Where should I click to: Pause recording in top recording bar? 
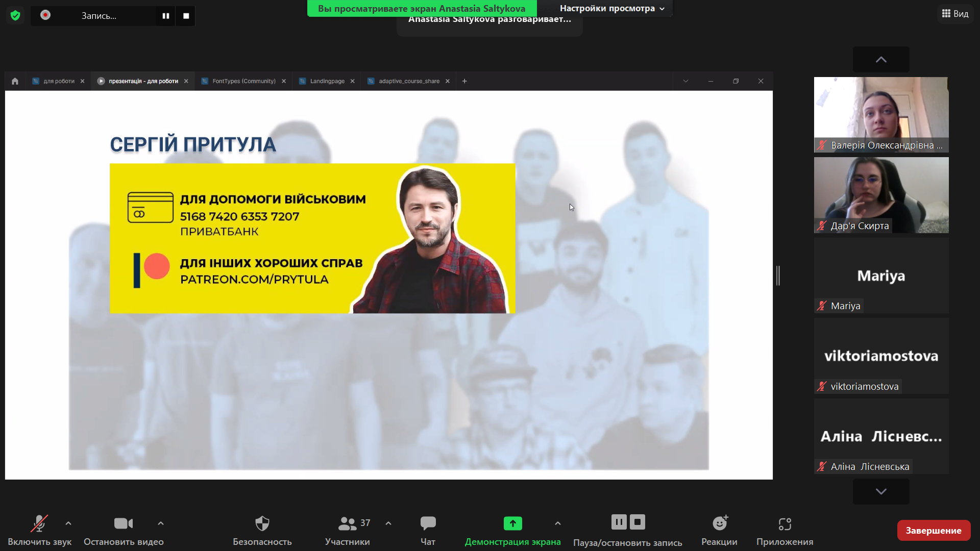tap(165, 16)
